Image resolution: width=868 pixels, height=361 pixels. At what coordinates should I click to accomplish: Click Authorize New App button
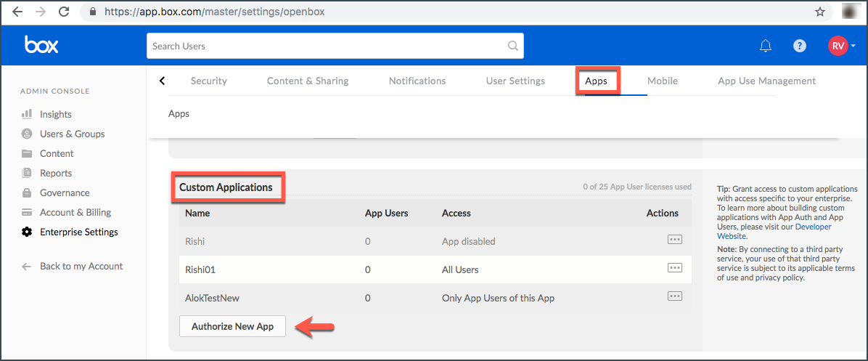pos(232,326)
